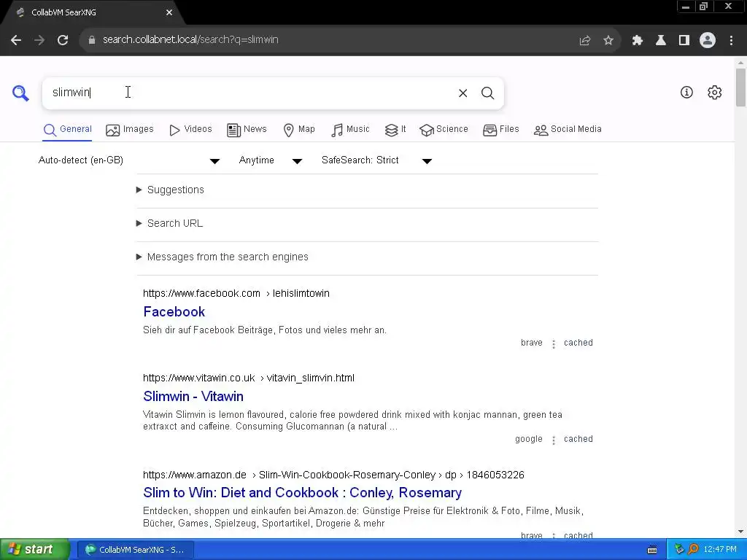Switch to the Videos tab
The image size is (747, 560).
click(x=190, y=130)
